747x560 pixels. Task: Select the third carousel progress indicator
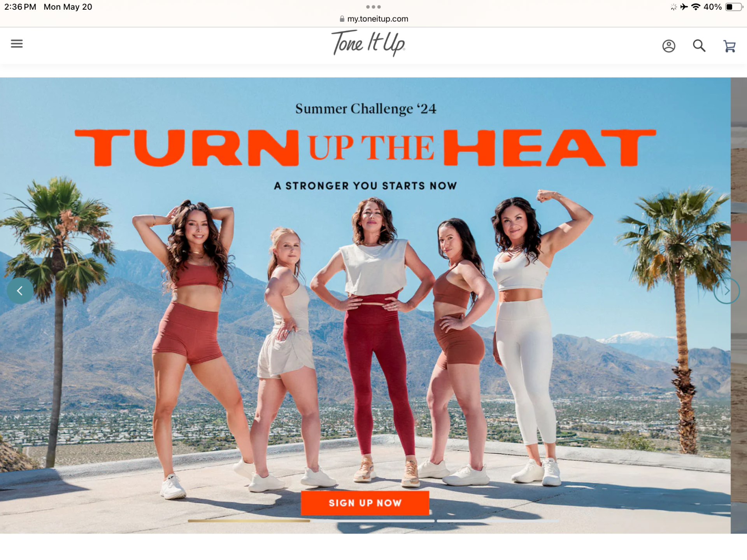tap(497, 521)
